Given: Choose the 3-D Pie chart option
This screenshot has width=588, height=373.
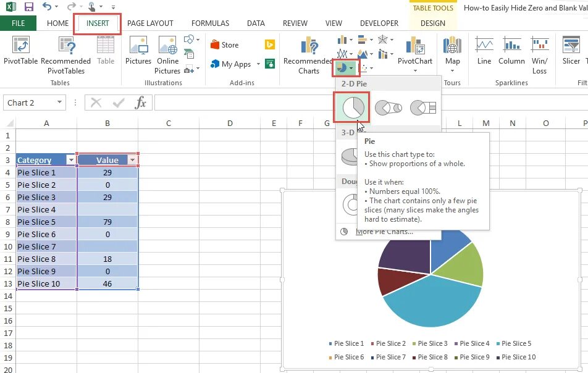Looking at the screenshot, I should point(350,156).
